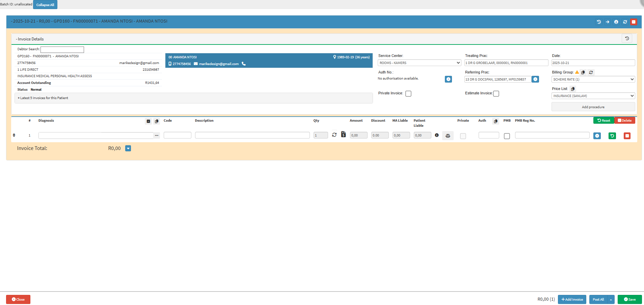Click the invoice dollar icon beside Qty
Viewport: 644px width, 305px height.
click(x=343, y=134)
